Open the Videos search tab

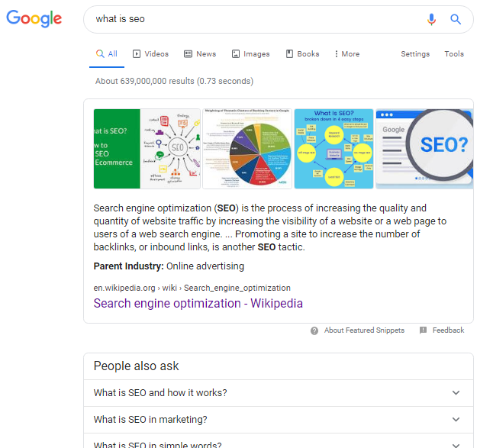tap(150, 54)
